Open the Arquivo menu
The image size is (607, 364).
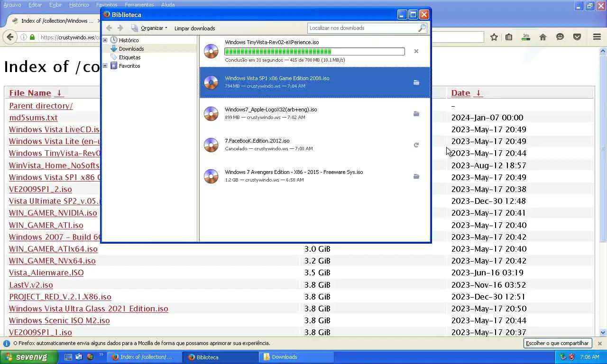point(12,5)
